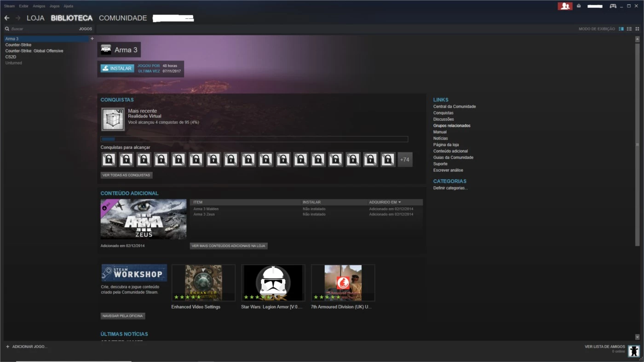644x362 pixels.
Task: Select Arma 3 in the game list
Action: click(46, 39)
